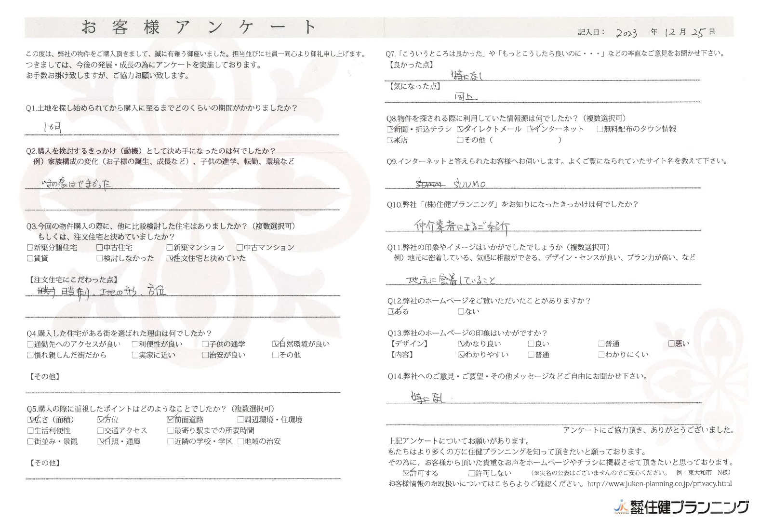Toggle the 日照・通風 checkbox
The width and height of the screenshot is (760, 532).
click(100, 441)
